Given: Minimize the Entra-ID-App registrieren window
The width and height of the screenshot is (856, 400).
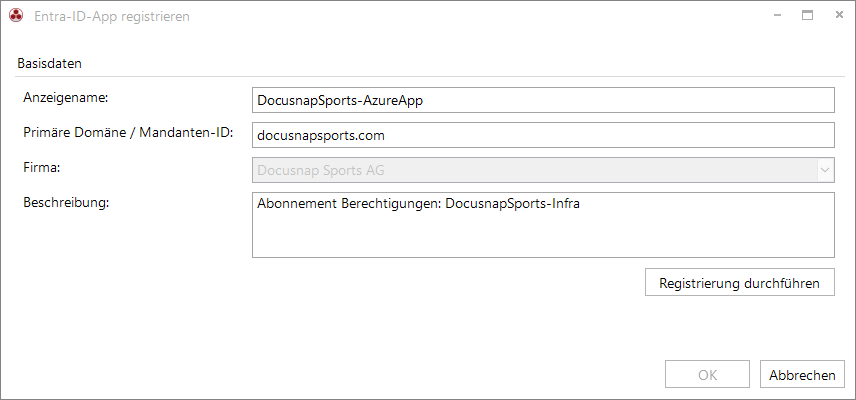Looking at the screenshot, I should (777, 16).
